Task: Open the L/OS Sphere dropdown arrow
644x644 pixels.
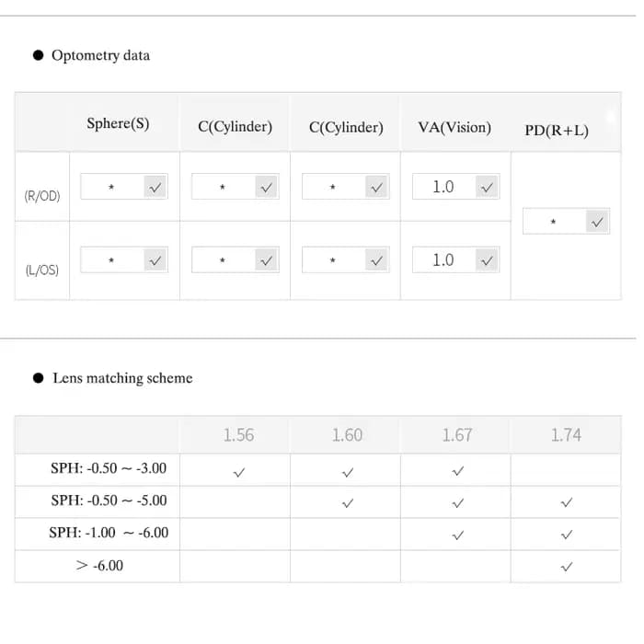Action: pos(155,260)
